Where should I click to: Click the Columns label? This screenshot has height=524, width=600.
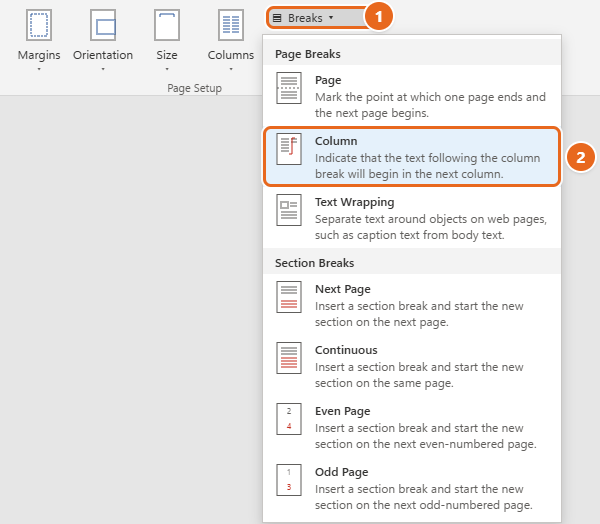click(231, 55)
